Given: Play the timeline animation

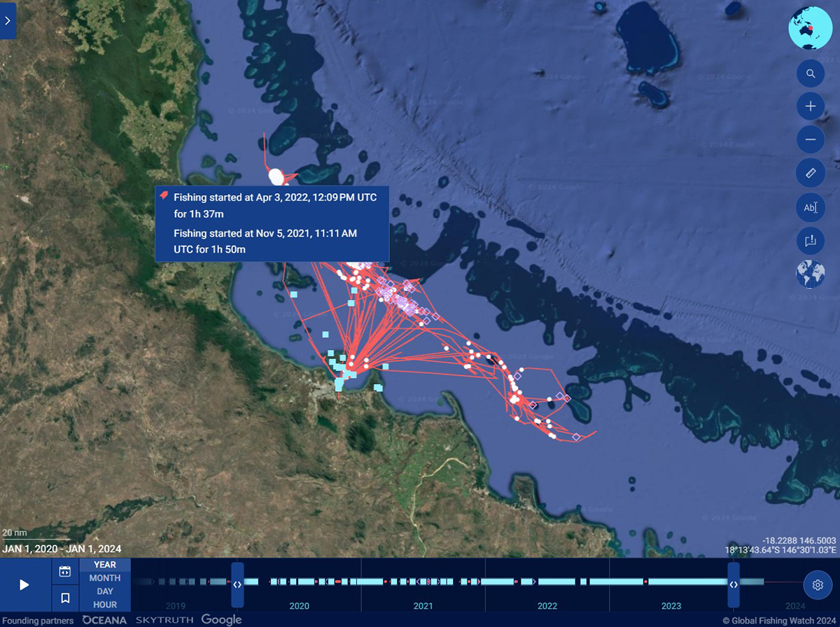Looking at the screenshot, I should pos(24,585).
